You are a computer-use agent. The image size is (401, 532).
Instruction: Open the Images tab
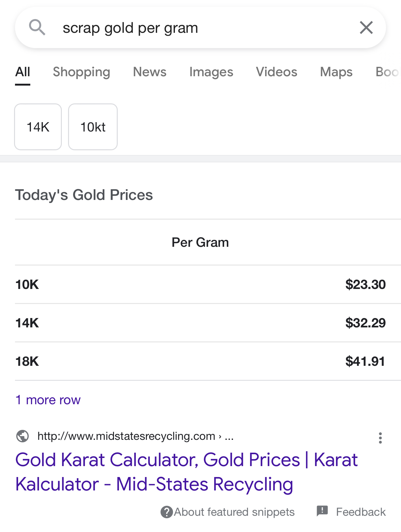click(x=211, y=72)
